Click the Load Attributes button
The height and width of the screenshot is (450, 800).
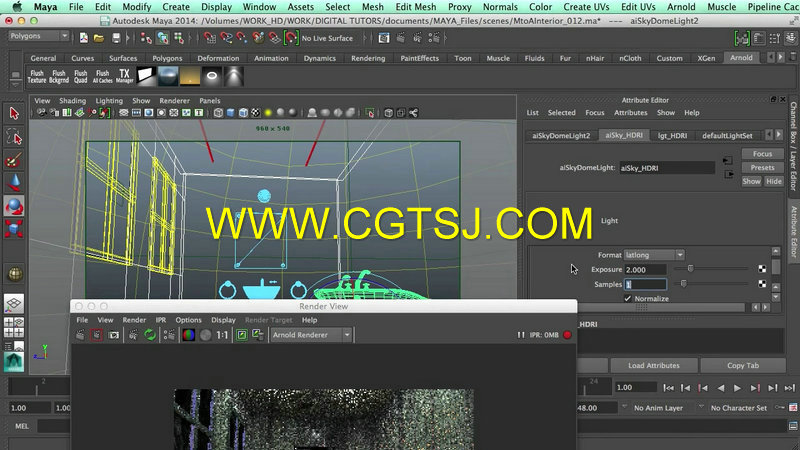coord(654,365)
